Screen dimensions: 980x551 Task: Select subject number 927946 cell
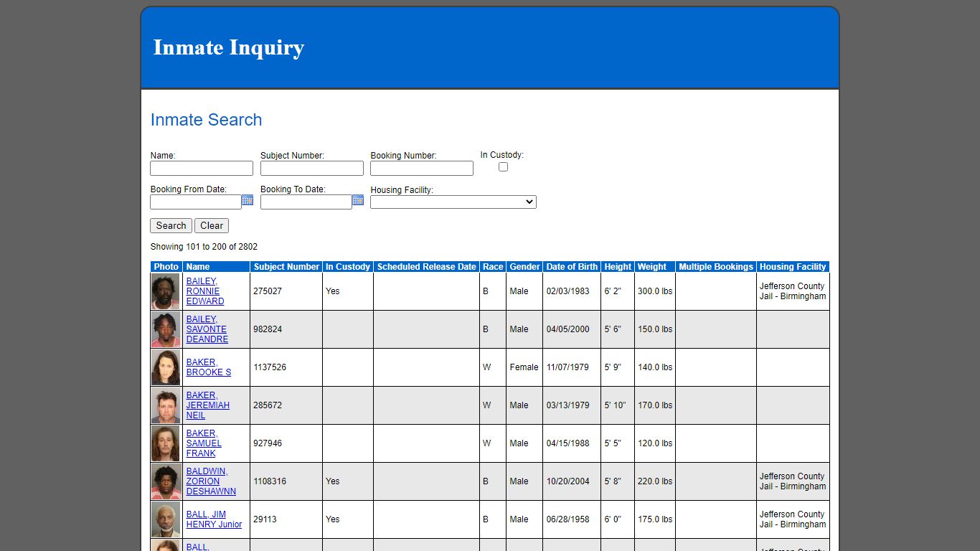[286, 443]
